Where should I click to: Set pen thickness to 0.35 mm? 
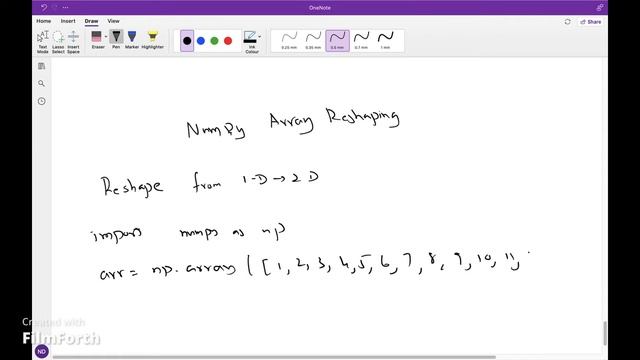(313, 41)
